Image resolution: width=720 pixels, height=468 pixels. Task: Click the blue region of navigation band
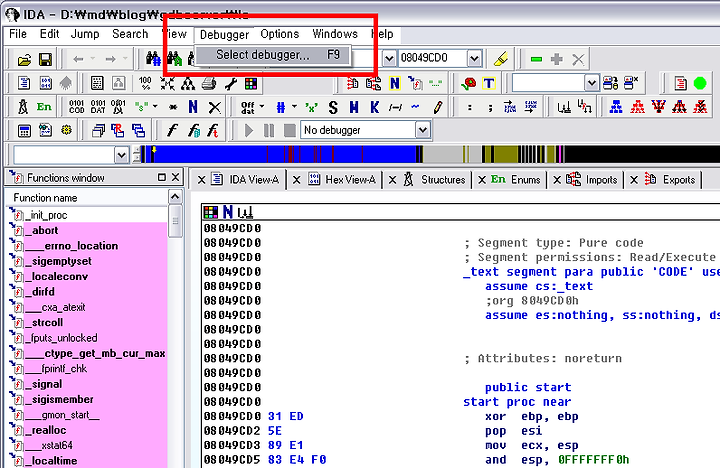click(280, 154)
